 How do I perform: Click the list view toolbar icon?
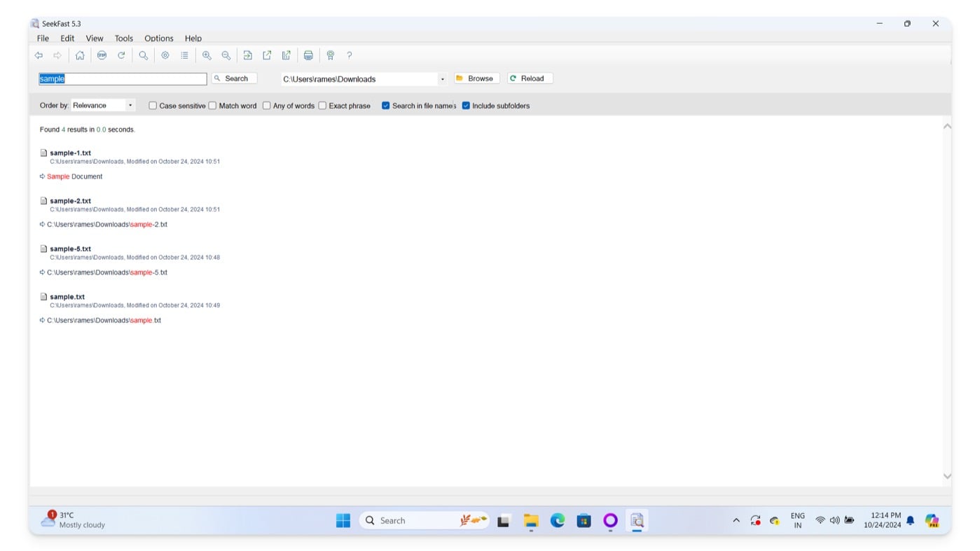[184, 55]
